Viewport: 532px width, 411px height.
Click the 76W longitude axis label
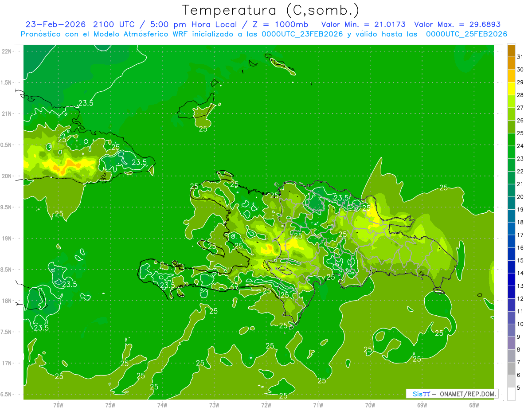(x=58, y=405)
